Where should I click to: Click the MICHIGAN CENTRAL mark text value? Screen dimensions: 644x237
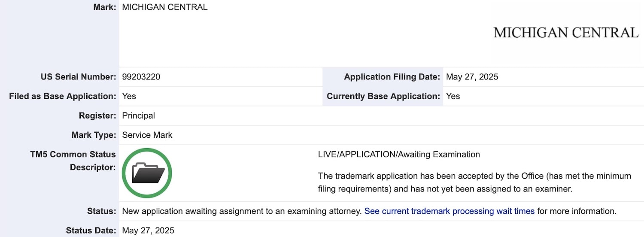tap(165, 7)
